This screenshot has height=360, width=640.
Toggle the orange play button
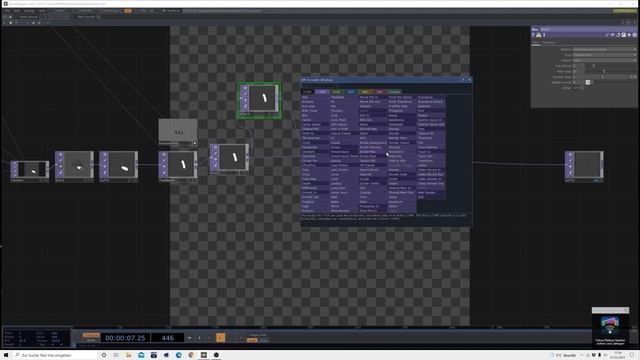click(220, 338)
